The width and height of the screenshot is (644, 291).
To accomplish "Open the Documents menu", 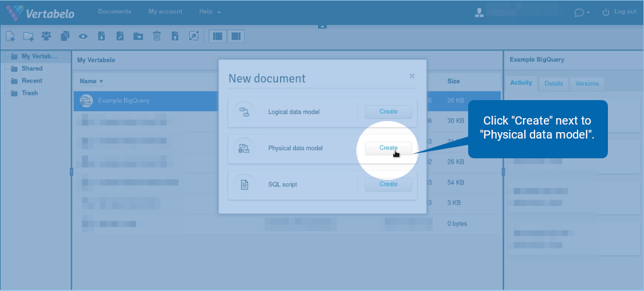I will 115,12.
